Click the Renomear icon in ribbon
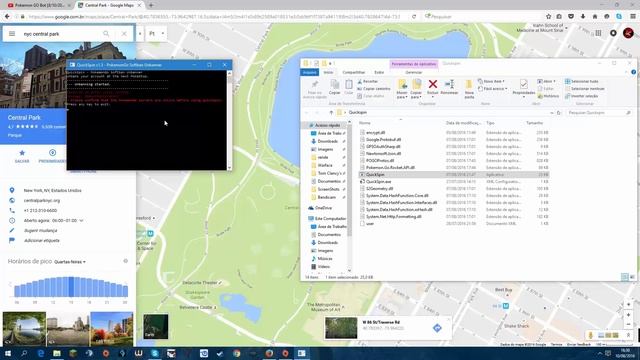Viewport: 640px width, 360px height. 449,84
